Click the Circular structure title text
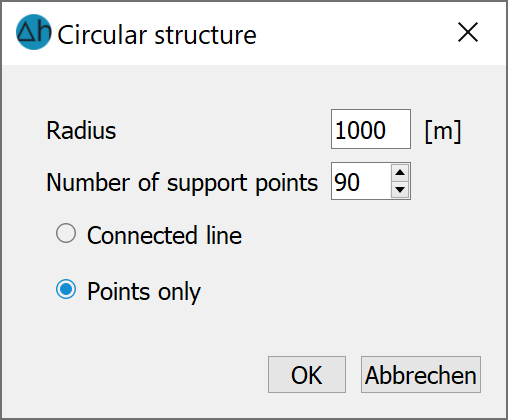Screen dimensions: 508x420 pos(157,35)
